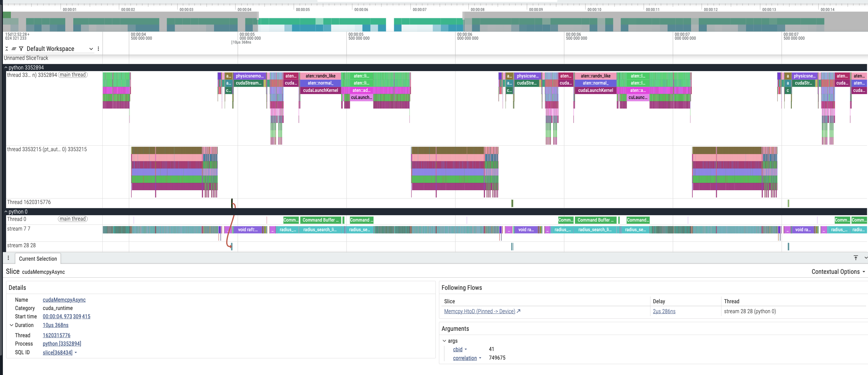Open bottom drawer three-dot menu
Image resolution: width=868 pixels, height=375 pixels.
tap(8, 258)
